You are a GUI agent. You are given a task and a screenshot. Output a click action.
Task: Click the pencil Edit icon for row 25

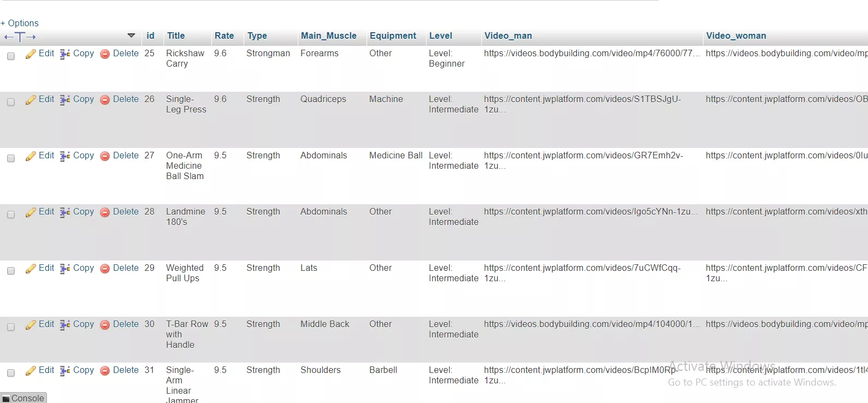[31, 54]
